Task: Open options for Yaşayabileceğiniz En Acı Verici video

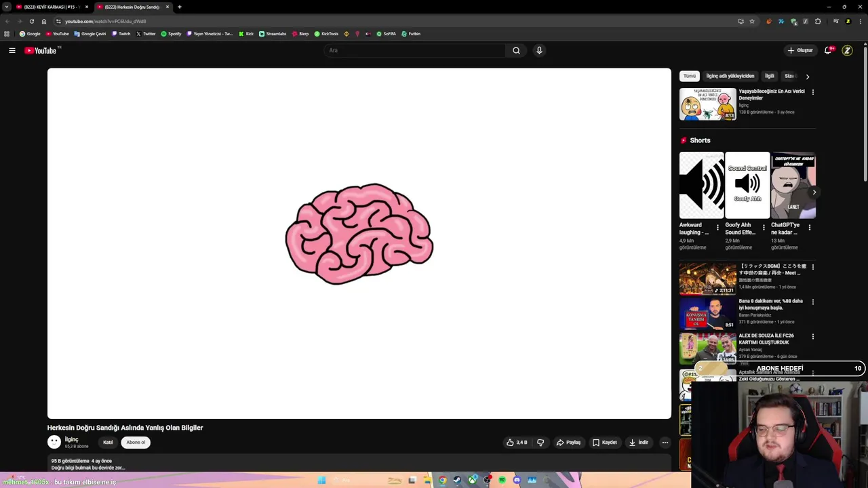Action: tap(813, 92)
